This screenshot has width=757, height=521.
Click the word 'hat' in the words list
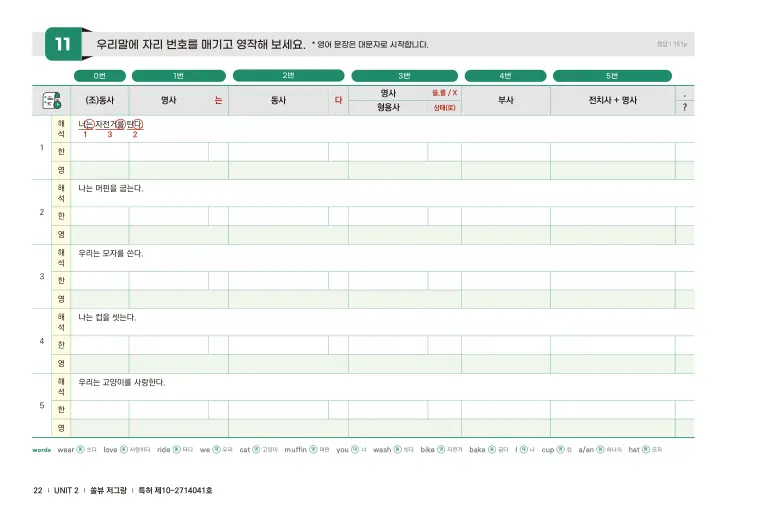[x=634, y=450]
